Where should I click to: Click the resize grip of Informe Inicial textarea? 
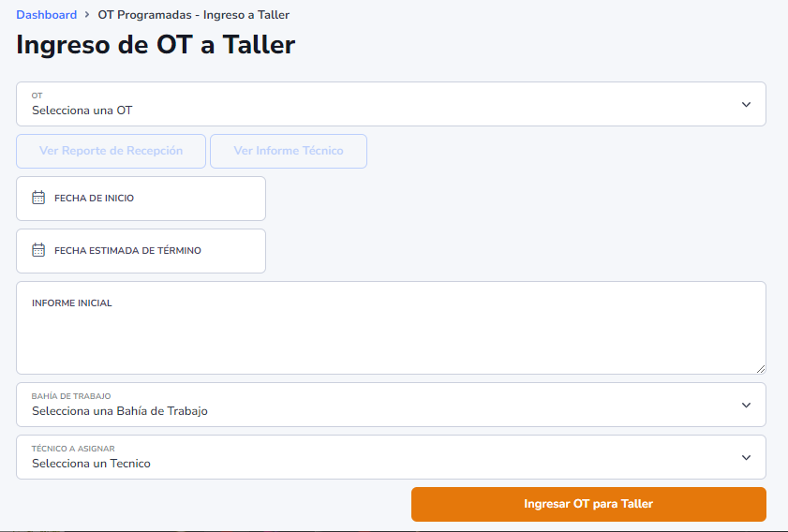point(761,369)
